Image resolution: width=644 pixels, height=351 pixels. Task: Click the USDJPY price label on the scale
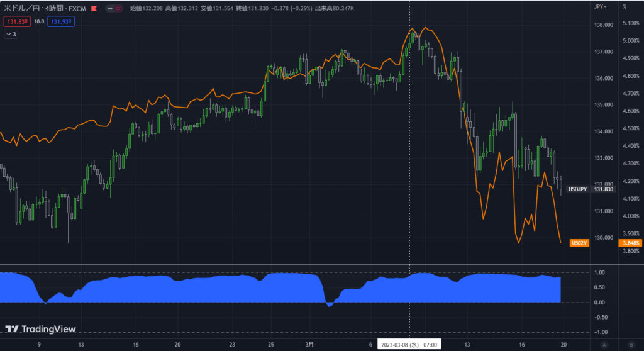tap(577, 189)
